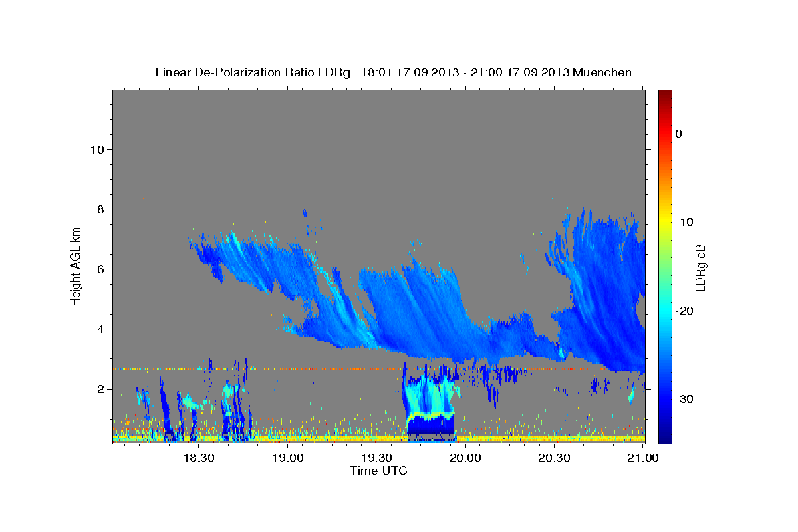This screenshot has width=798, height=532.
Task: Click the 19:30 time tick label
Action: point(376,458)
